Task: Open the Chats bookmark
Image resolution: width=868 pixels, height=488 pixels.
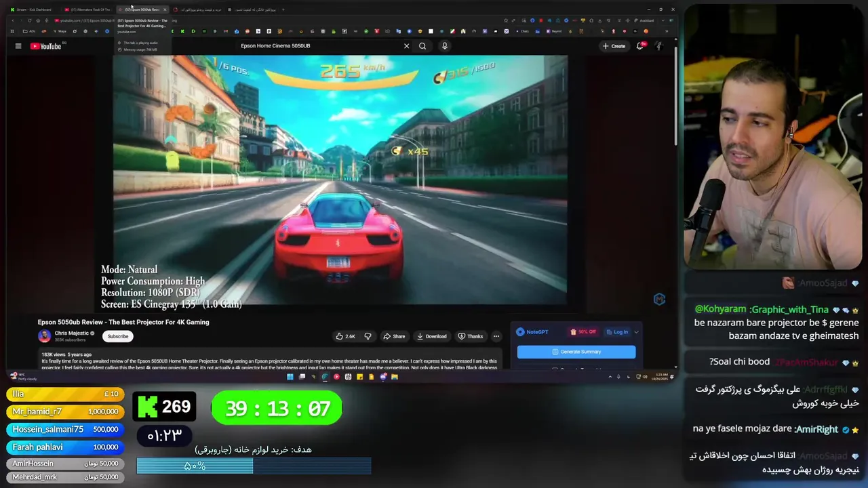Action: pos(522,31)
